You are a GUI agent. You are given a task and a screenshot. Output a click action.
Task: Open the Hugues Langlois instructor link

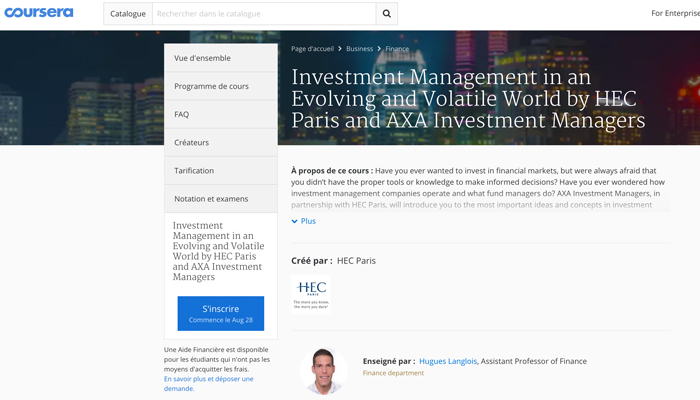[x=448, y=361]
